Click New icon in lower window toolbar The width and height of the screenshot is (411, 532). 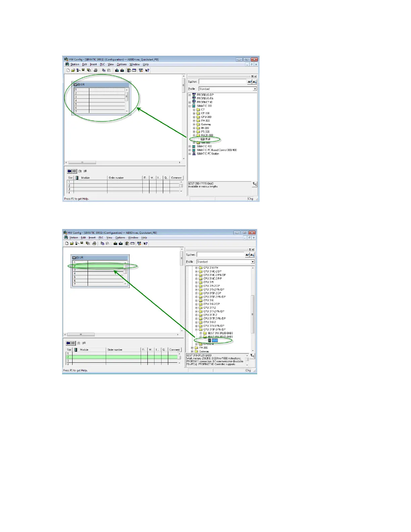click(66, 243)
